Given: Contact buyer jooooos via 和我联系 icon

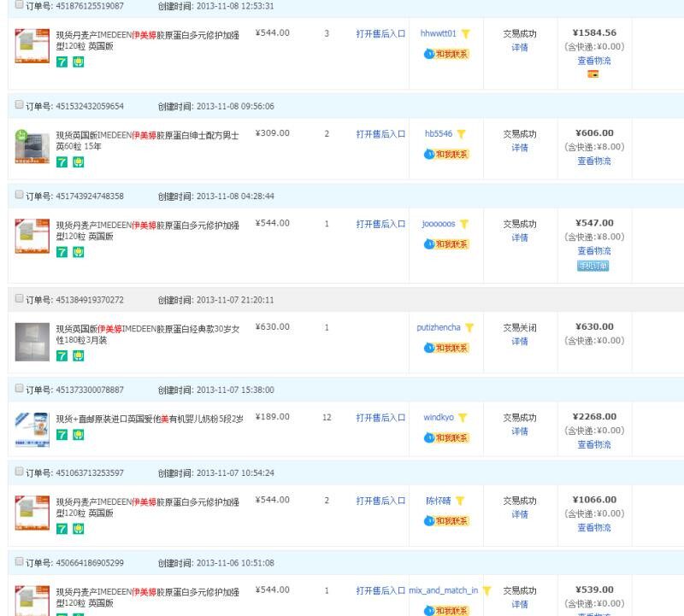Looking at the screenshot, I should (x=447, y=244).
